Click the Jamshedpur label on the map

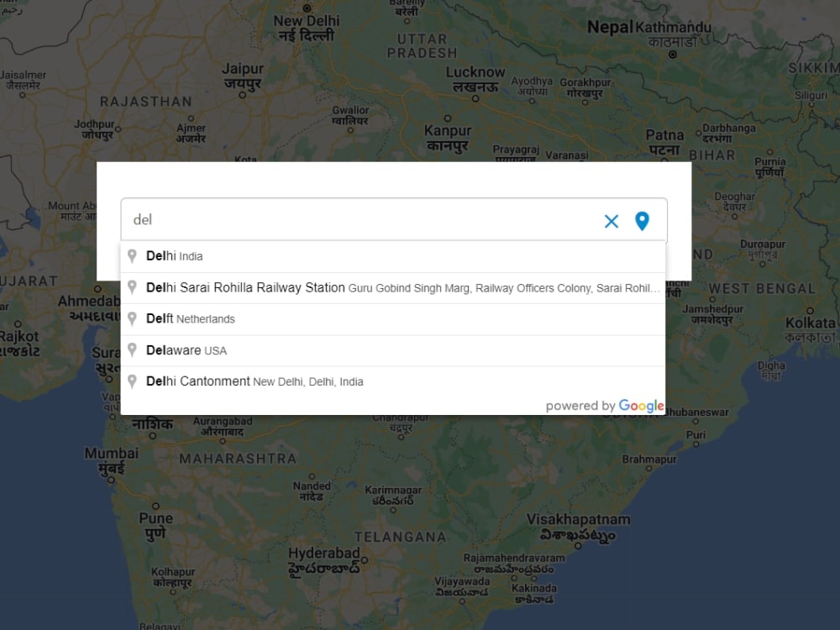coord(712,314)
